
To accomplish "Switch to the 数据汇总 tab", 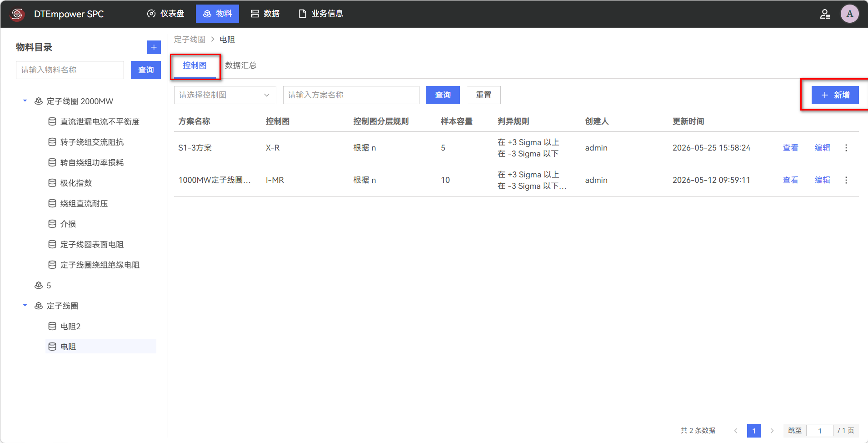I will coord(241,65).
